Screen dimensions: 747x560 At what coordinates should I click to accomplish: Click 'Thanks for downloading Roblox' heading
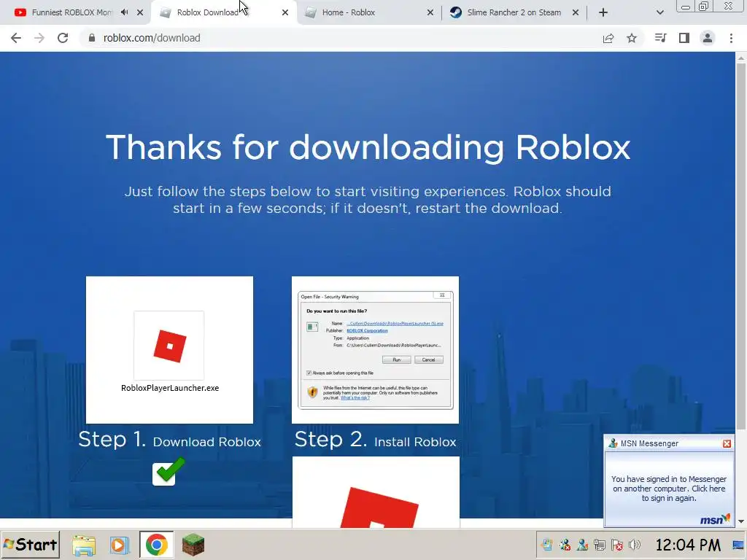368,147
